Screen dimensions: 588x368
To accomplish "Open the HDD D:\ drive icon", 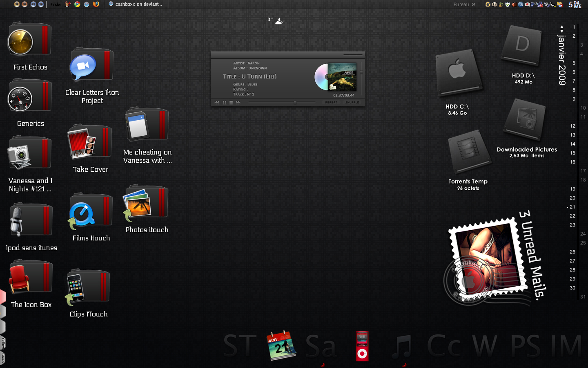I will [x=522, y=45].
